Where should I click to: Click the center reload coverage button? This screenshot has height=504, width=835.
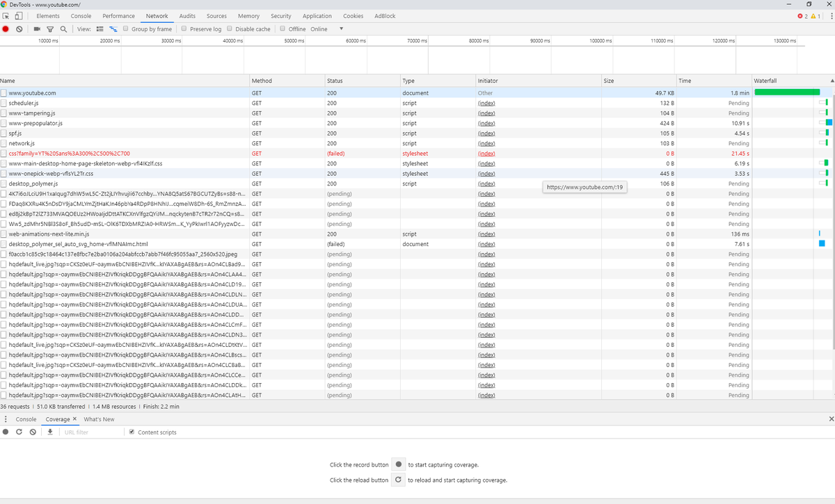click(x=398, y=480)
